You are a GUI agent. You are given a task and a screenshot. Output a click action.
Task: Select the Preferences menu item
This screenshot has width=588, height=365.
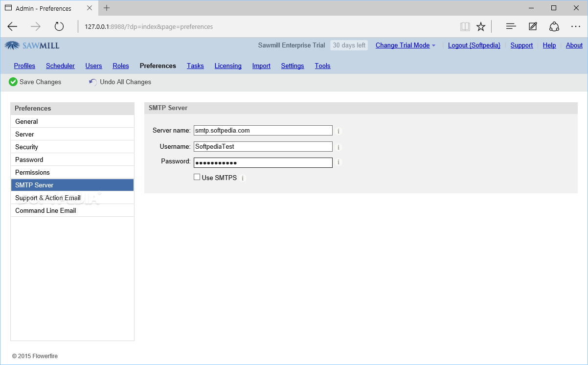[158, 66]
